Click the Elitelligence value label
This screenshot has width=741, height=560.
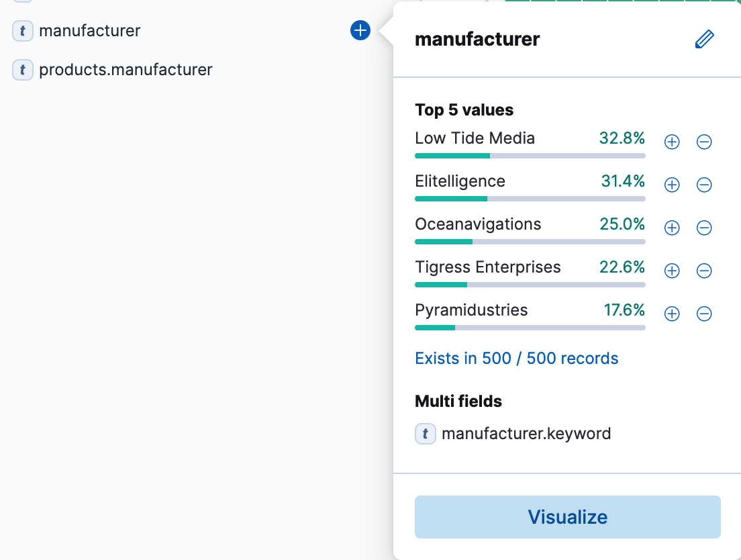tap(460, 181)
